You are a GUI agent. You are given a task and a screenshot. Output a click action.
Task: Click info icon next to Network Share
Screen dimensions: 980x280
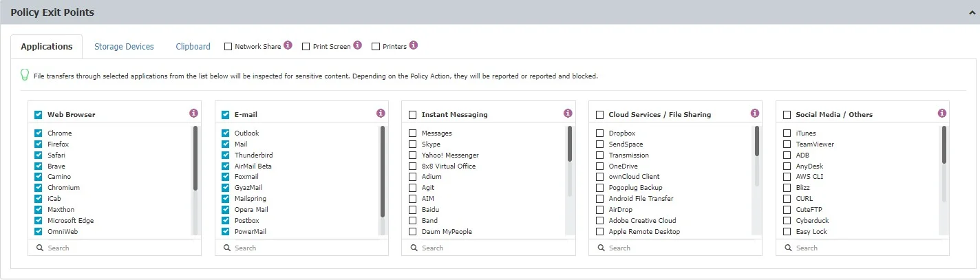(288, 45)
